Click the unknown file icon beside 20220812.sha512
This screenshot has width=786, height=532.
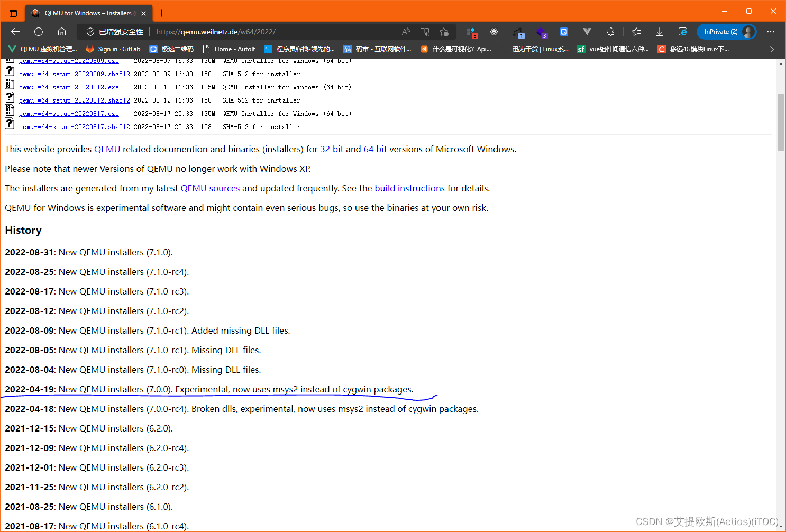tap(10, 97)
